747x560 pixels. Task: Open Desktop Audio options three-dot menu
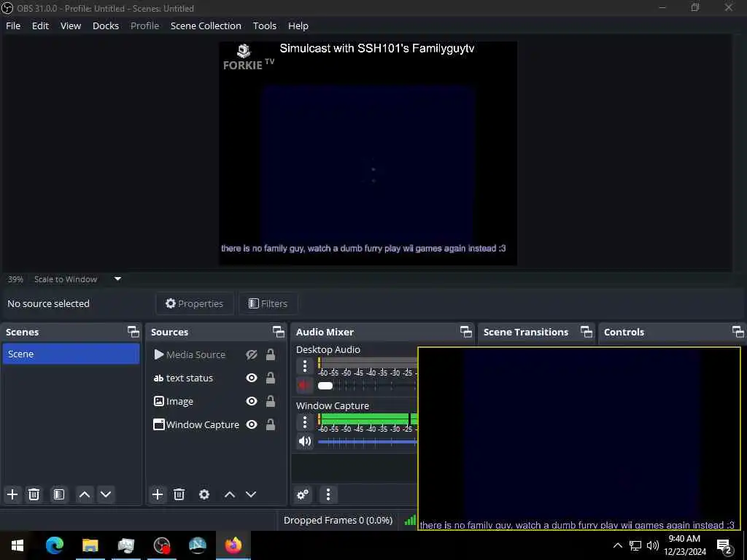pos(305,366)
